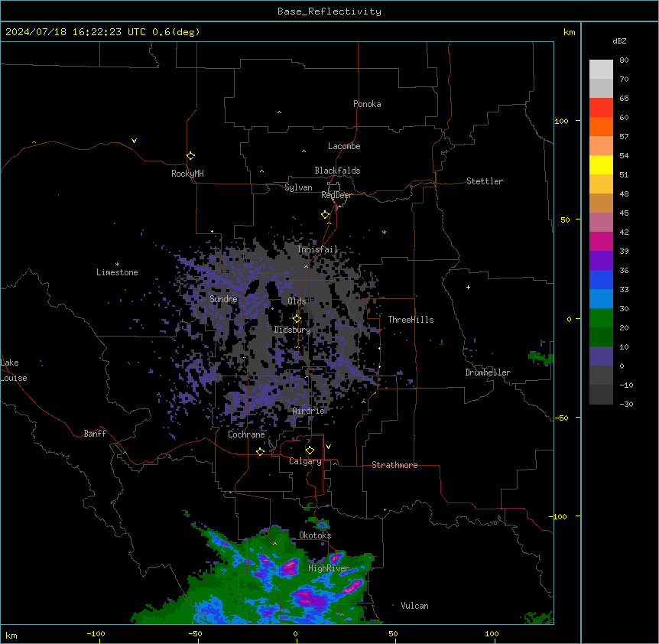Pick the deep orange swatch below red
Image resolution: width=659 pixels, height=644 pixels.
pos(601,126)
